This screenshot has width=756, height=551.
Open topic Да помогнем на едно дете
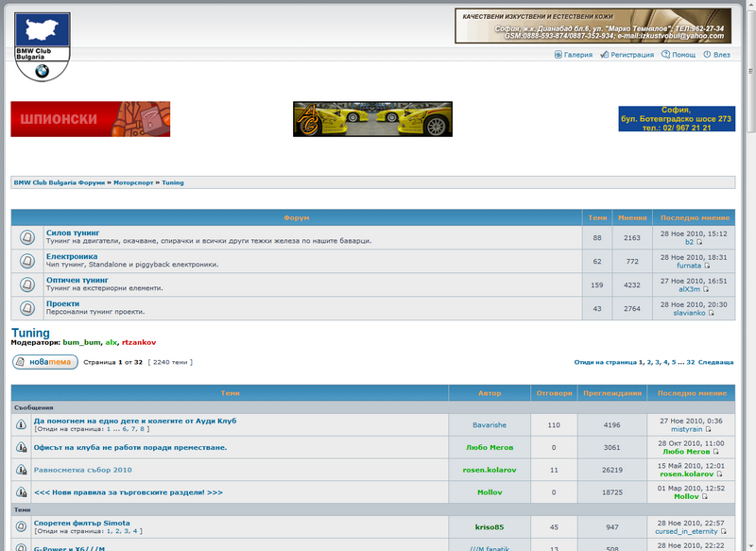[x=135, y=421]
